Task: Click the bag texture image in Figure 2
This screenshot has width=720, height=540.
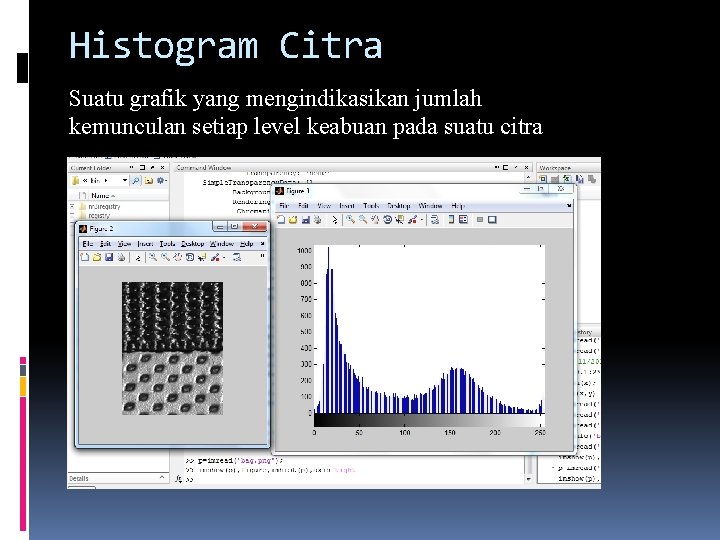Action: pos(172,348)
